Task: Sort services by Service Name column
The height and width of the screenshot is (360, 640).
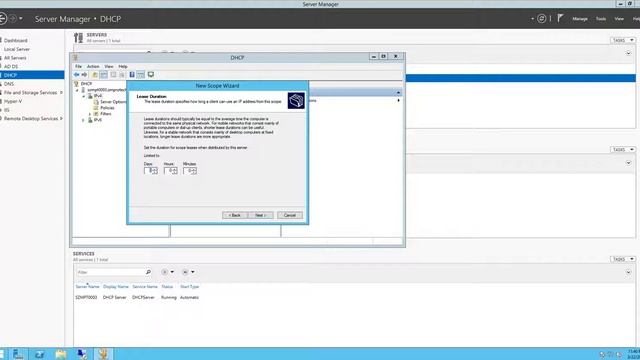Action: pos(145,287)
